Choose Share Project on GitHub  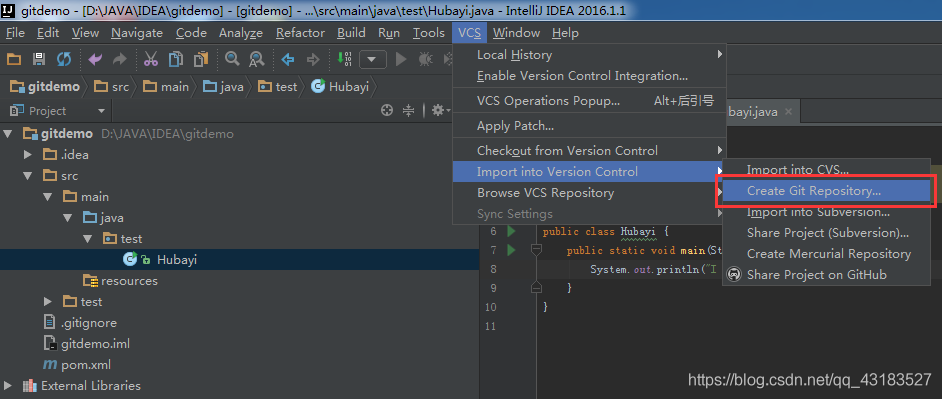[816, 275]
